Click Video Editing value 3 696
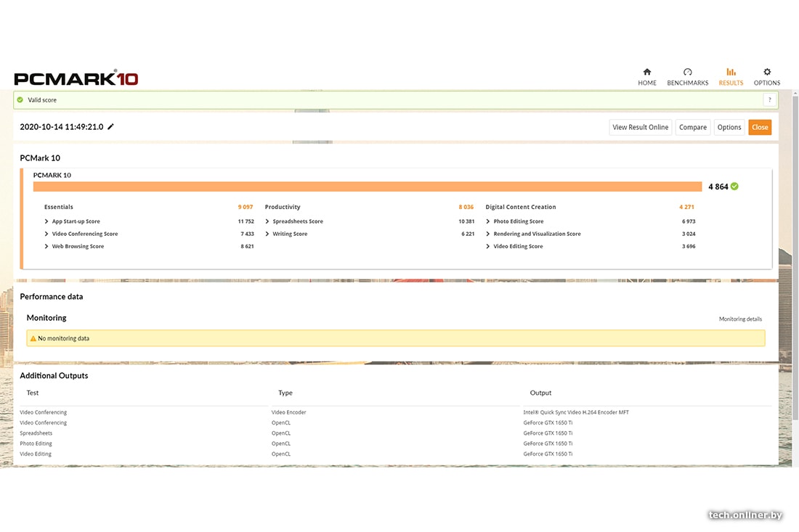The image size is (799, 532). pyautogui.click(x=689, y=246)
